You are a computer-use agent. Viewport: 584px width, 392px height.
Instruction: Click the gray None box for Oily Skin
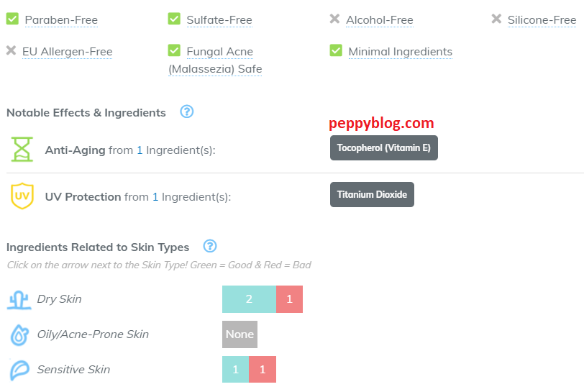click(x=239, y=334)
